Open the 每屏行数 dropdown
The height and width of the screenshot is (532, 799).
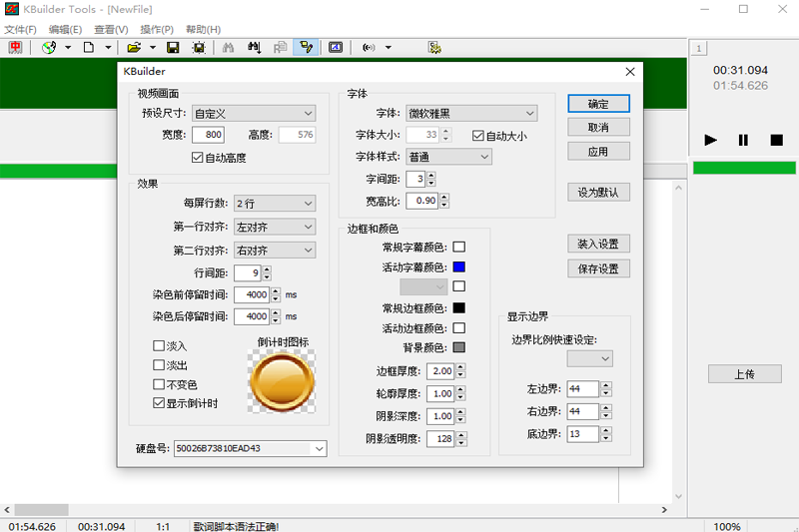pyautogui.click(x=275, y=204)
